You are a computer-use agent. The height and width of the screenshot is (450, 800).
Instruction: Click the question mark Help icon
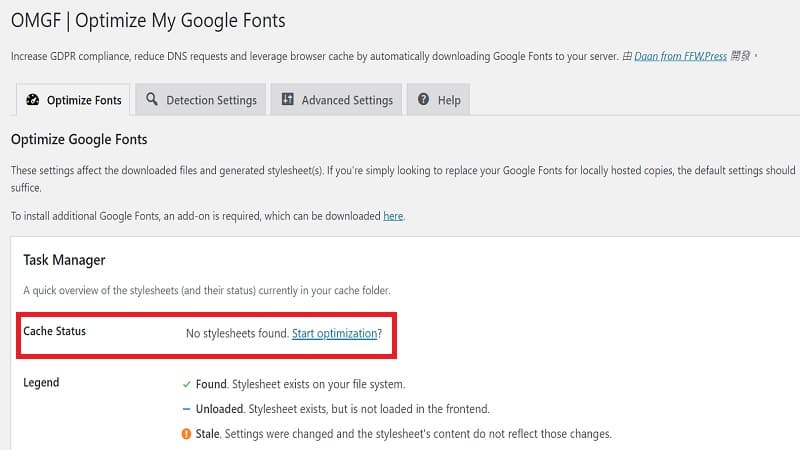[x=424, y=100]
